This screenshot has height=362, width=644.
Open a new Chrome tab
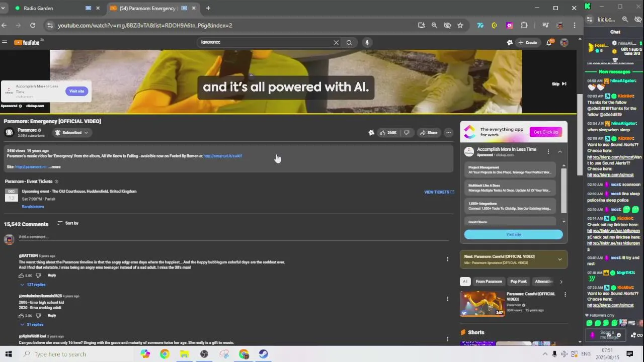pos(208,8)
